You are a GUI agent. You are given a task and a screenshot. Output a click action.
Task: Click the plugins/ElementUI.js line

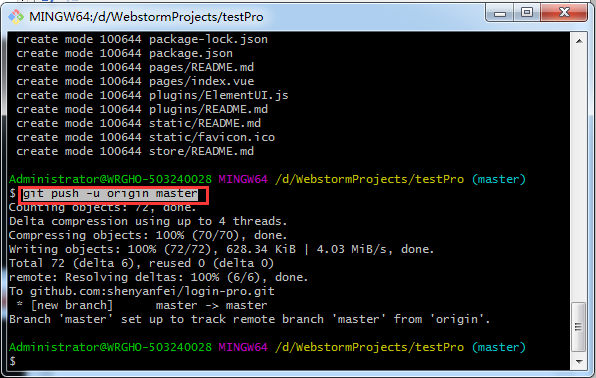[152, 95]
